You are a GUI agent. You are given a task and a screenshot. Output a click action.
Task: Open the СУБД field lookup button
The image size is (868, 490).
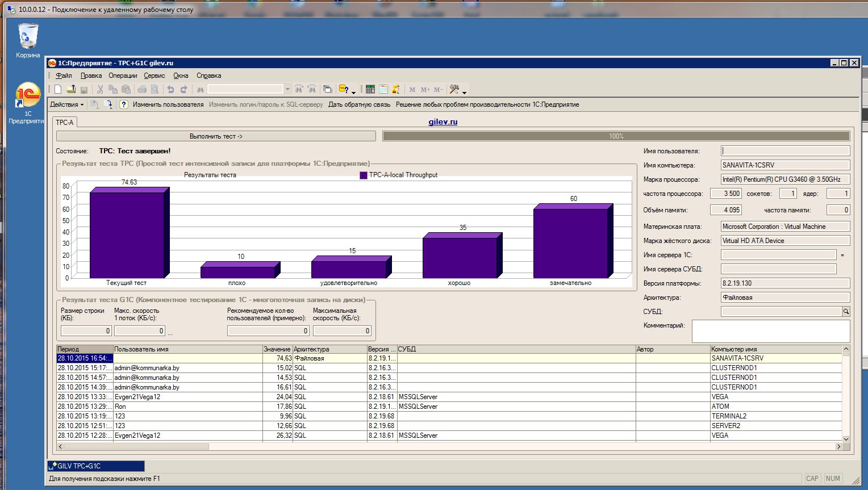click(846, 312)
